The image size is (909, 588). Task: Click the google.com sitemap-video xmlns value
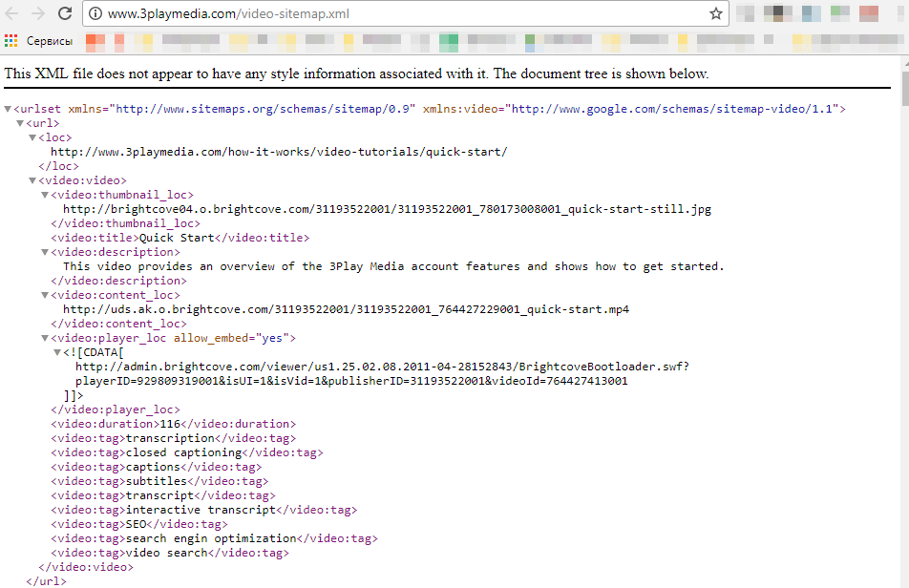click(672, 109)
